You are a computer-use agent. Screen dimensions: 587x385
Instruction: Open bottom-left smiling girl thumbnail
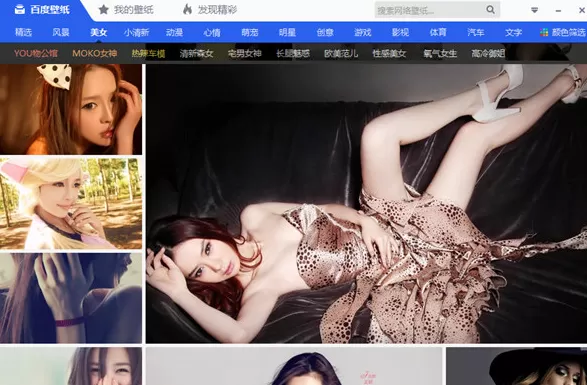click(71, 366)
